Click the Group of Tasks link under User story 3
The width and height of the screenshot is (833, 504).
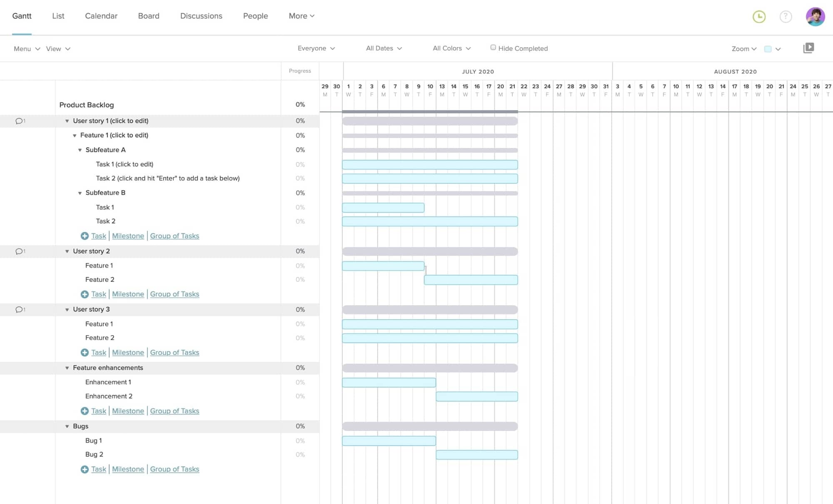[x=175, y=352]
